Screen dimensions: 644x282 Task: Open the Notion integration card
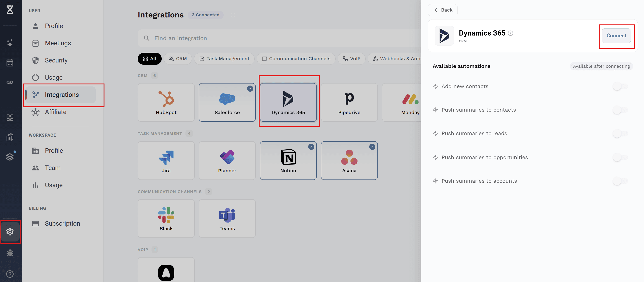(x=288, y=161)
